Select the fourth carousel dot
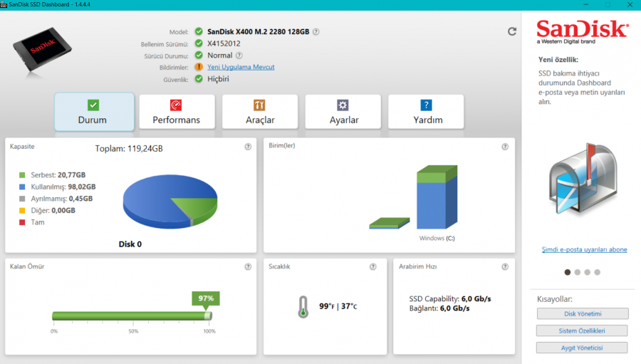 pyautogui.click(x=598, y=272)
